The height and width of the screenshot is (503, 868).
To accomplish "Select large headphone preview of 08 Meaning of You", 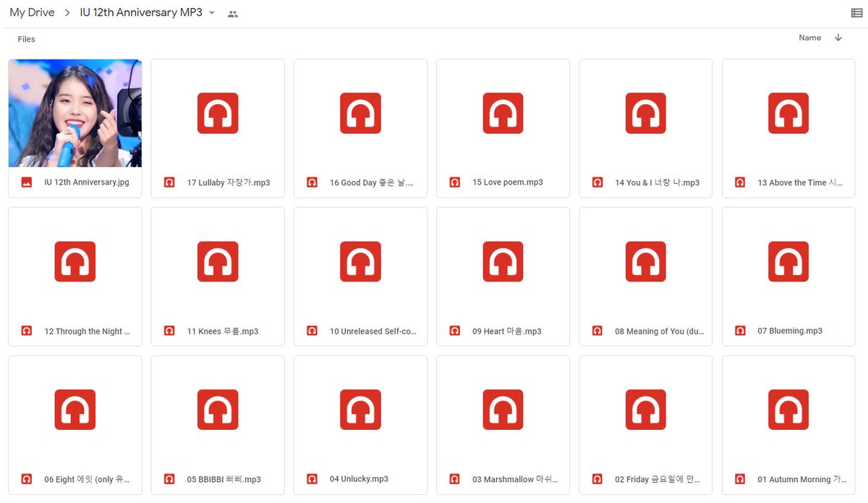I will [x=646, y=261].
